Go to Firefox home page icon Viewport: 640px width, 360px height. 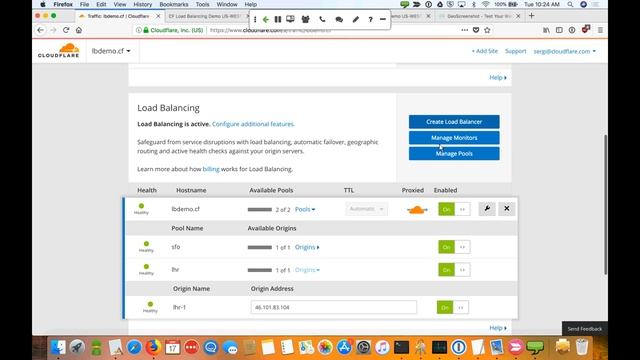[79, 30]
